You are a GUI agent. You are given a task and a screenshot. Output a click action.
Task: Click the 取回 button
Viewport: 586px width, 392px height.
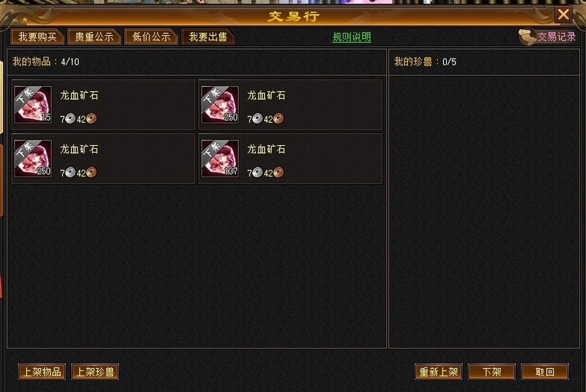point(545,372)
